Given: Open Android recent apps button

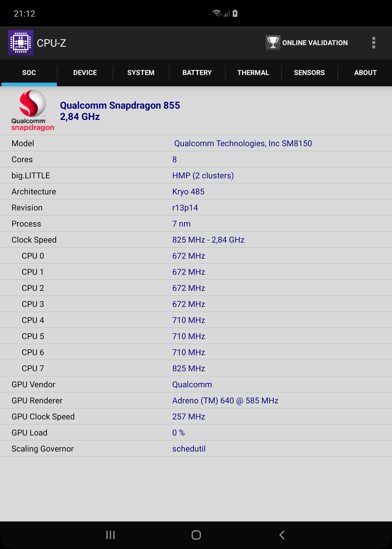Looking at the screenshot, I should (111, 535).
